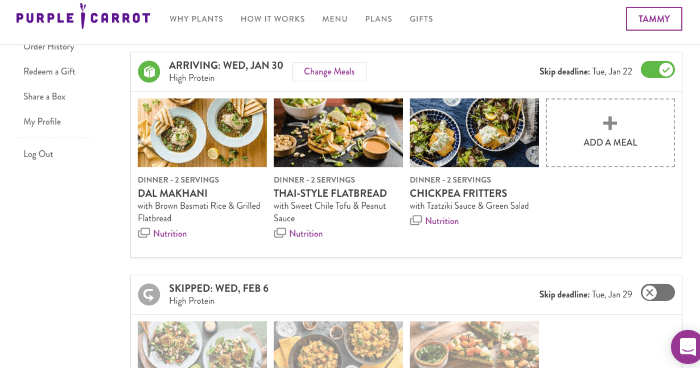
Task: Open the Thai-Style Flatbread meal photo
Action: click(x=338, y=133)
